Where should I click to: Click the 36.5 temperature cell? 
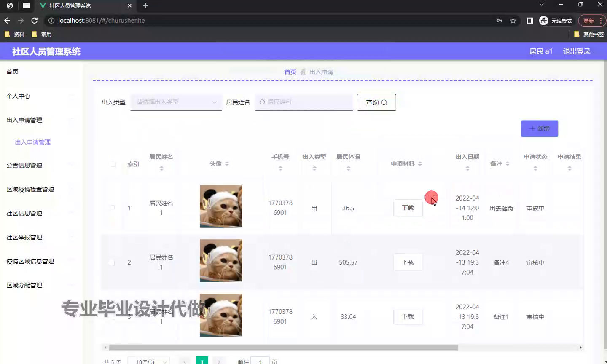348,208
